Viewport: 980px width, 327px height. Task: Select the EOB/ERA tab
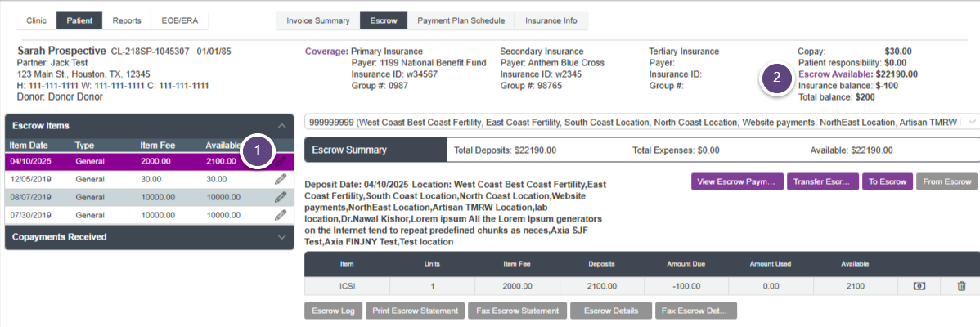click(x=180, y=20)
